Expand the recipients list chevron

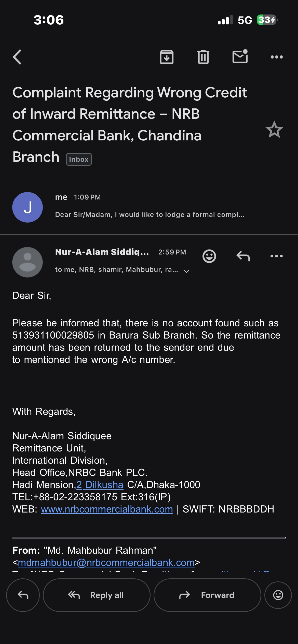[x=186, y=271]
